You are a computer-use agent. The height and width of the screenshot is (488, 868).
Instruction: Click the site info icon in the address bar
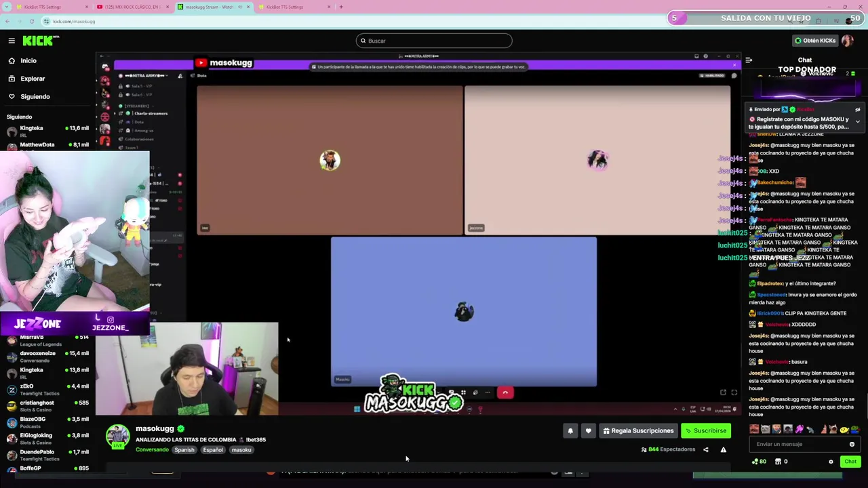(x=46, y=21)
